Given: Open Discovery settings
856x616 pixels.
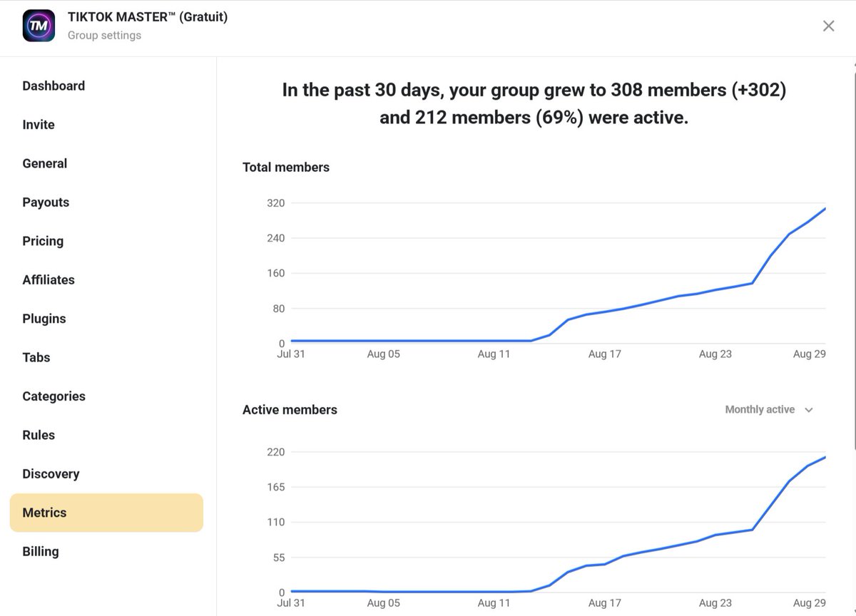Looking at the screenshot, I should 51,473.
